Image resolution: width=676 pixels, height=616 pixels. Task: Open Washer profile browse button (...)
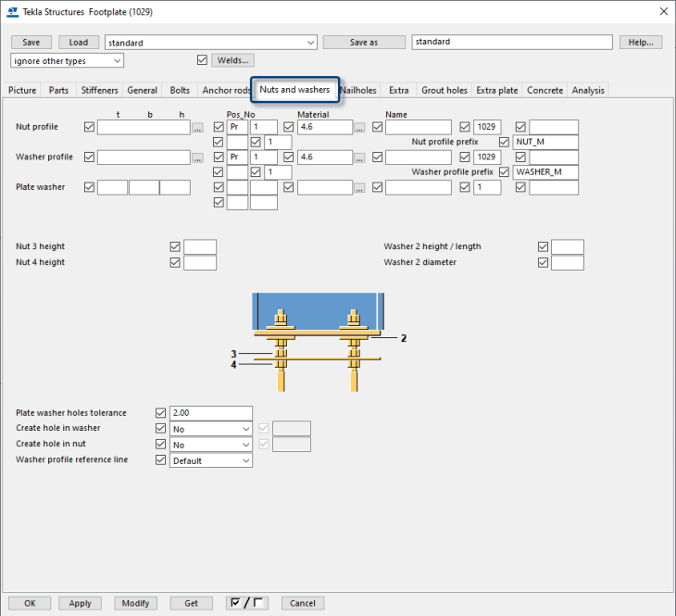tap(197, 158)
